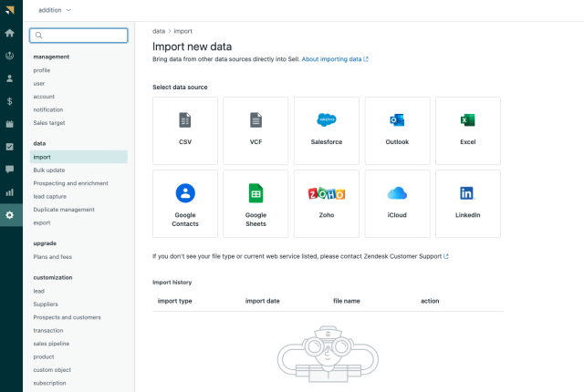The width and height of the screenshot is (584, 392).
Task: Open the tasks checkmark icon
Action: click(10, 147)
